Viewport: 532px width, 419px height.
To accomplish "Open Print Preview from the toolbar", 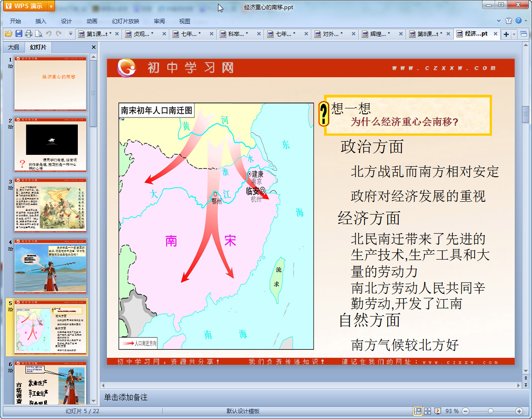I will coord(39,34).
